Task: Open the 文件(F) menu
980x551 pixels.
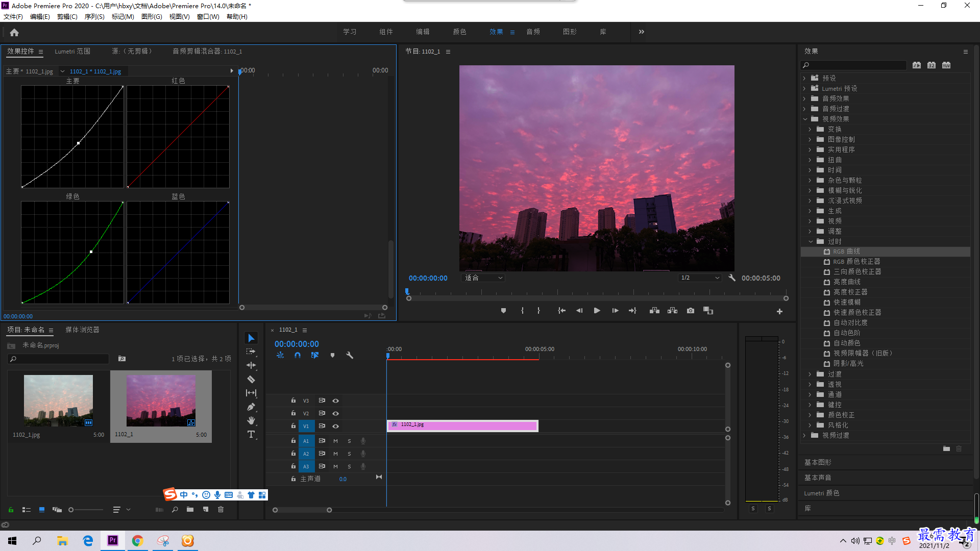Action: (13, 16)
